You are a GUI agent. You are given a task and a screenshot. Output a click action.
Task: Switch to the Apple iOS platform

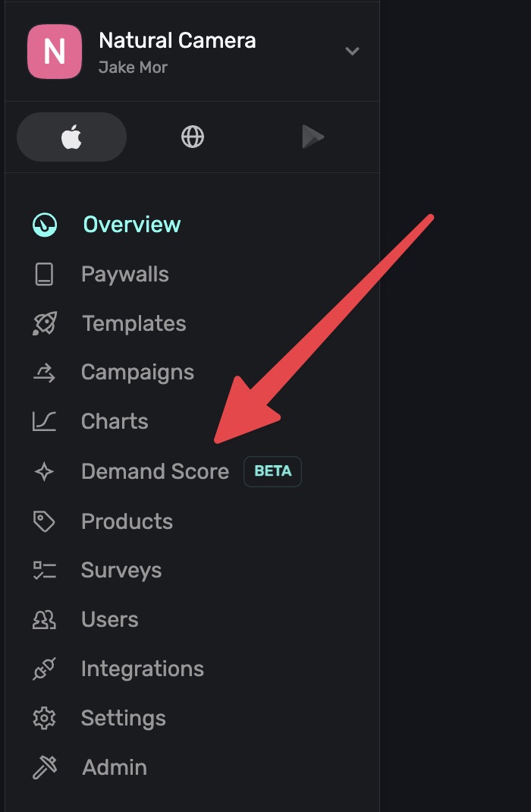coord(71,137)
